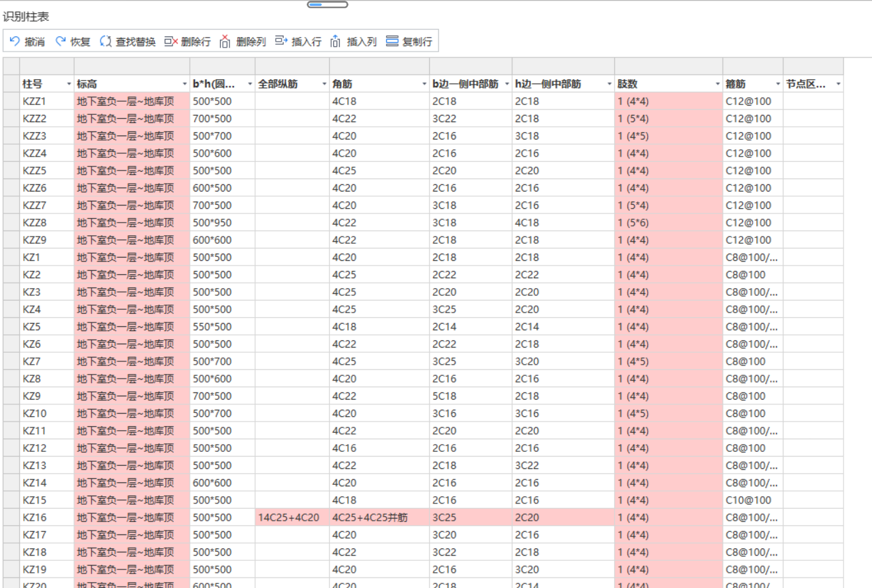Select the 2C14 b-side cell in KZ5 row
The height and width of the screenshot is (588, 872).
[471, 327]
